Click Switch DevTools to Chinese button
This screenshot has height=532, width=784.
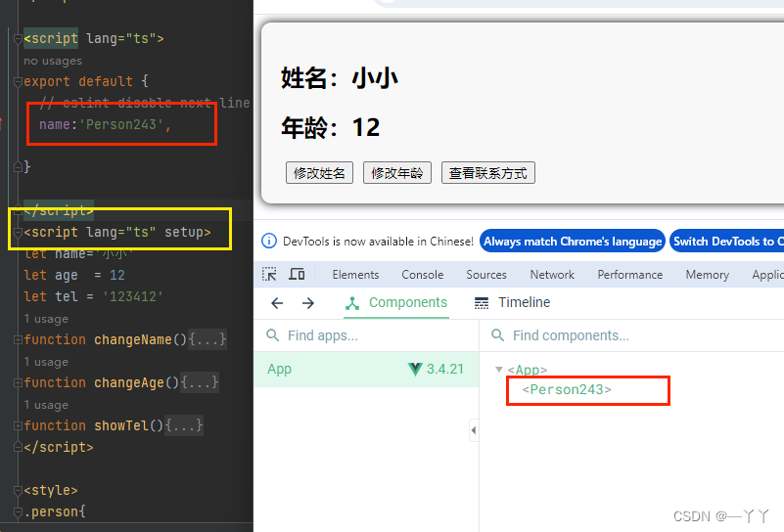click(x=727, y=242)
